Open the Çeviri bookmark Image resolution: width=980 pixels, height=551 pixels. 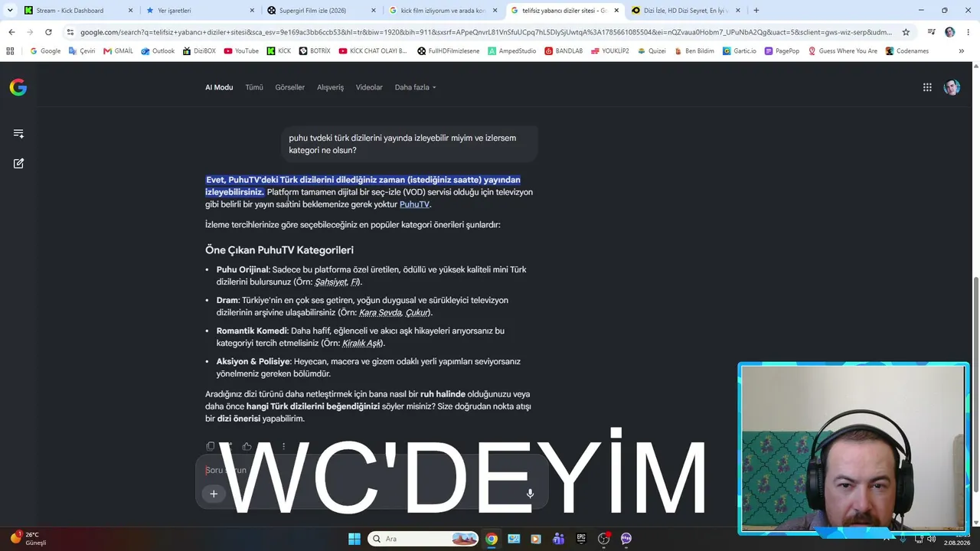(x=83, y=51)
